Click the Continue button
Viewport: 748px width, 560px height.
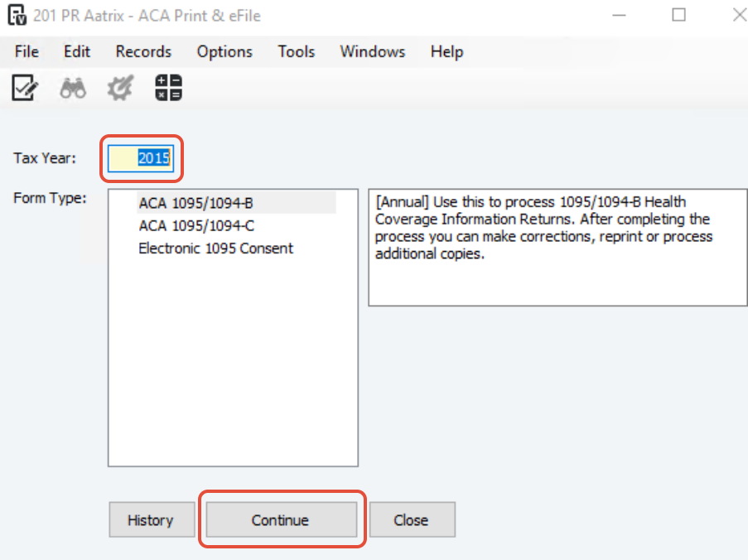click(282, 519)
